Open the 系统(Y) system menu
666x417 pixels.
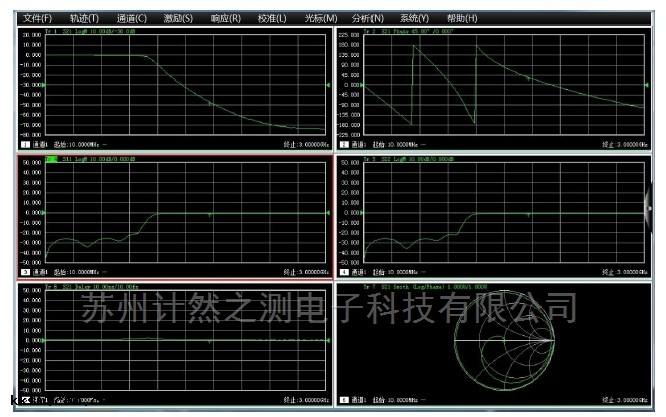click(x=414, y=18)
